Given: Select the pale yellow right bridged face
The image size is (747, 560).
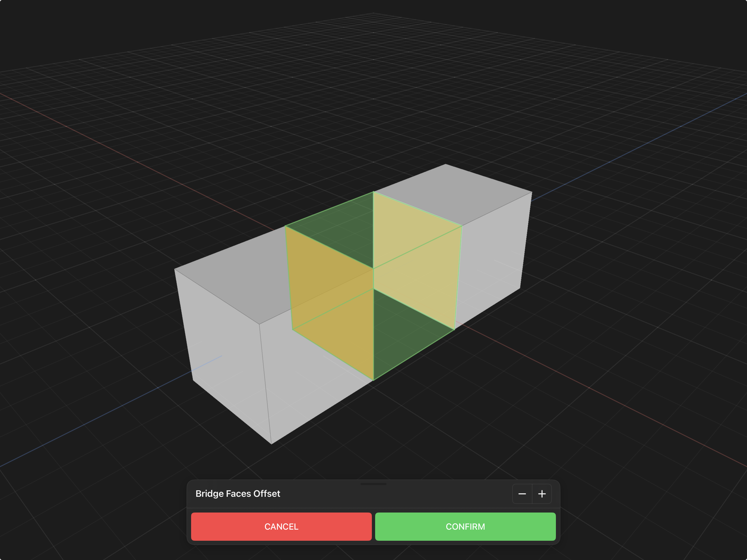Looking at the screenshot, I should (x=417, y=260).
